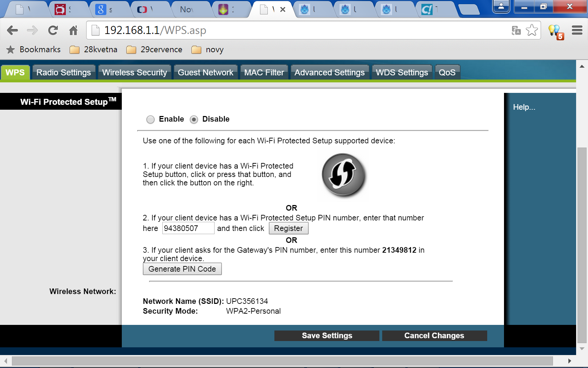Click Cancel Changes
The width and height of the screenshot is (588, 368).
click(434, 335)
